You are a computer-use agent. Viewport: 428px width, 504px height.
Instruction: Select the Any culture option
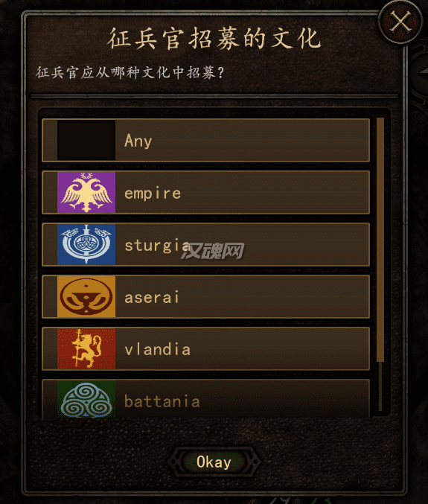205,140
